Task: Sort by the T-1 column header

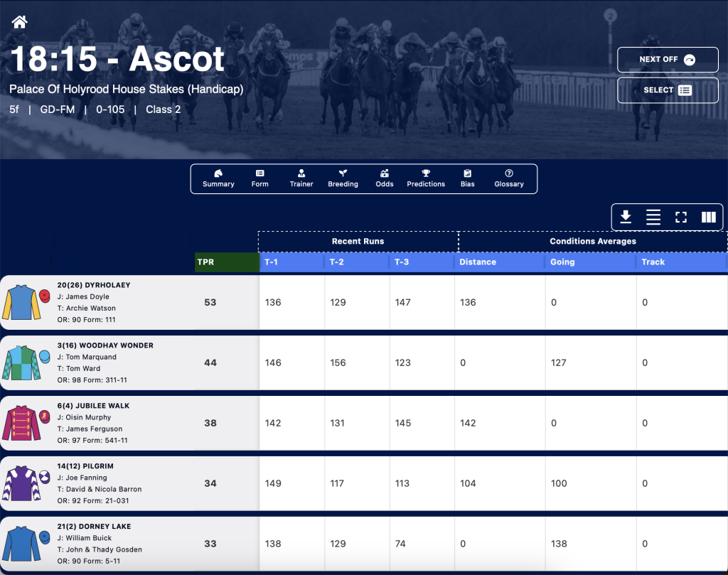Action: 291,262
